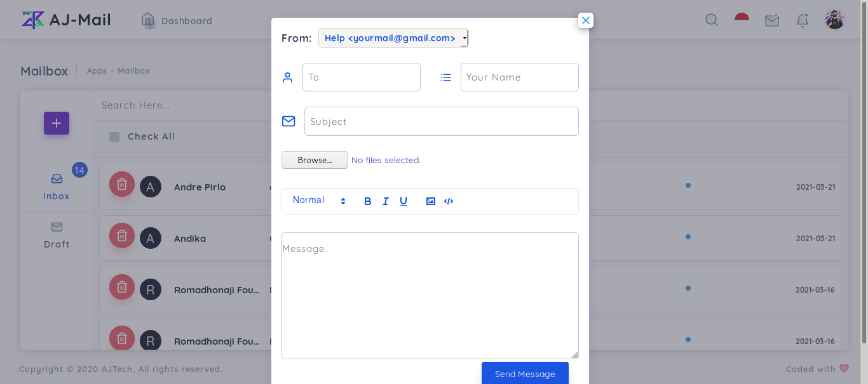Click the person icon beside the To field
Viewport: 868px width, 384px height.
[x=287, y=77]
